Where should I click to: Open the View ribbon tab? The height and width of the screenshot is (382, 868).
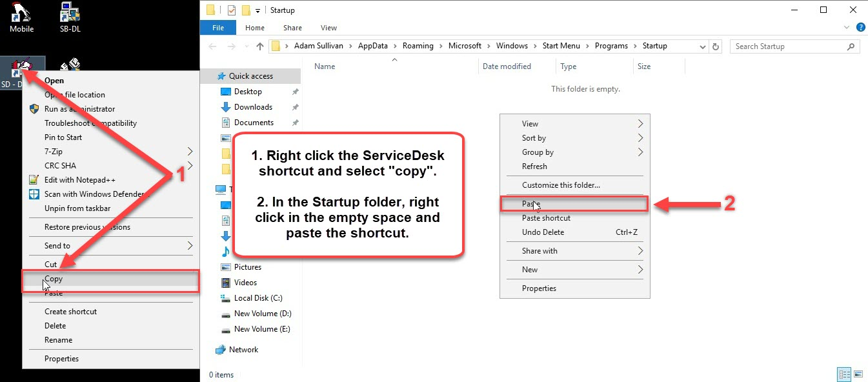[x=328, y=28]
